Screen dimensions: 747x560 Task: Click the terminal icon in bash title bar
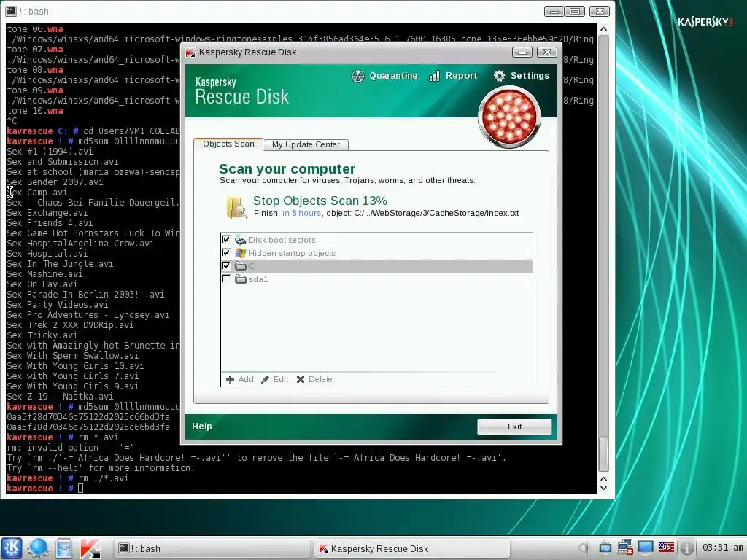11,11
